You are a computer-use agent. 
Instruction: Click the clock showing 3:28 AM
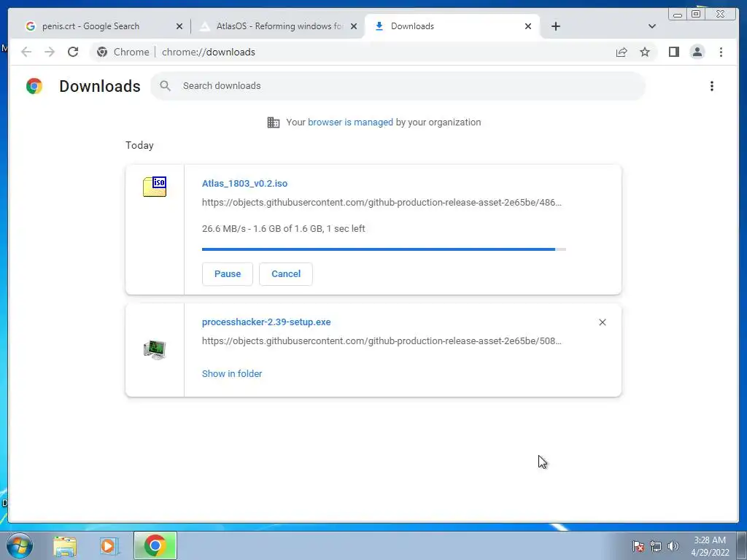coord(709,545)
